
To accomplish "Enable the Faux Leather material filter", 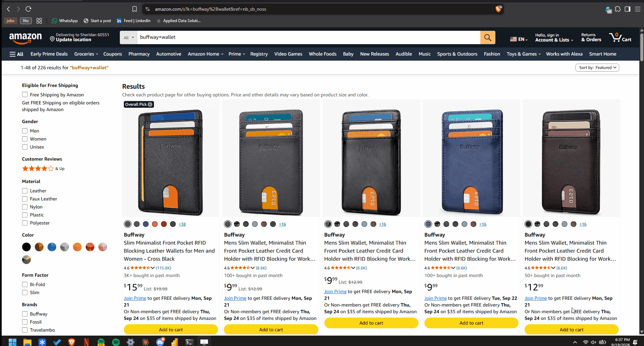I will tap(25, 199).
